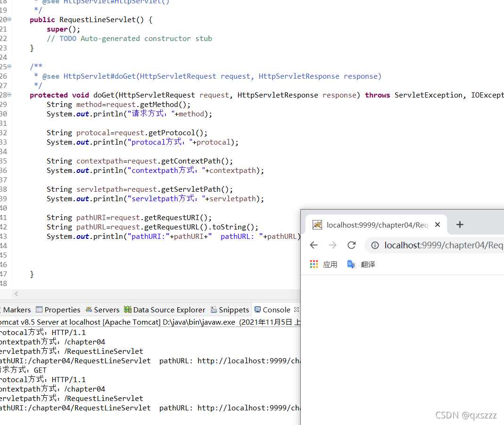Reload the browser page
Screen dimensions: 504x425
[352, 245]
